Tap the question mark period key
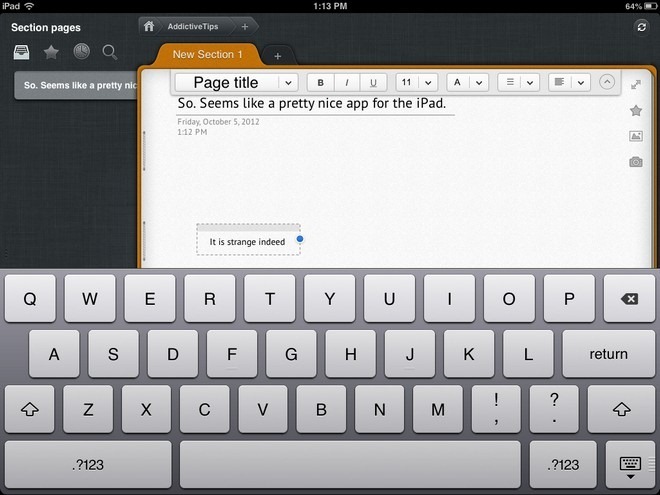This screenshot has height=495, width=660. pos(554,409)
